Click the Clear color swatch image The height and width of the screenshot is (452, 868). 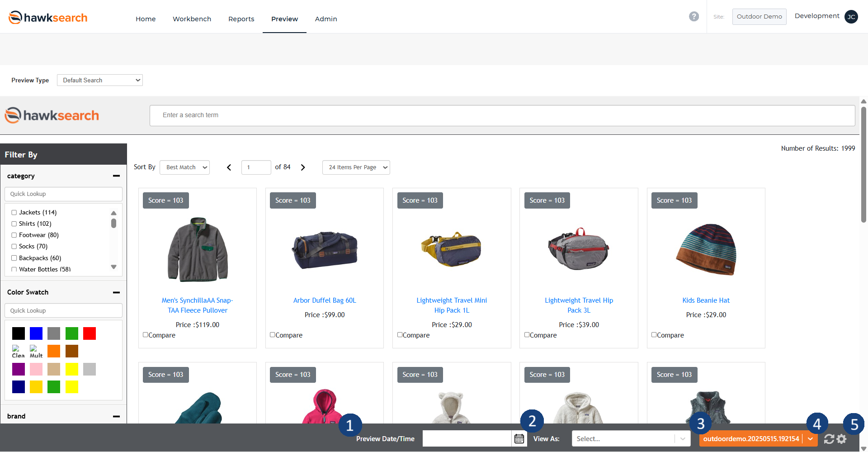[x=18, y=352]
